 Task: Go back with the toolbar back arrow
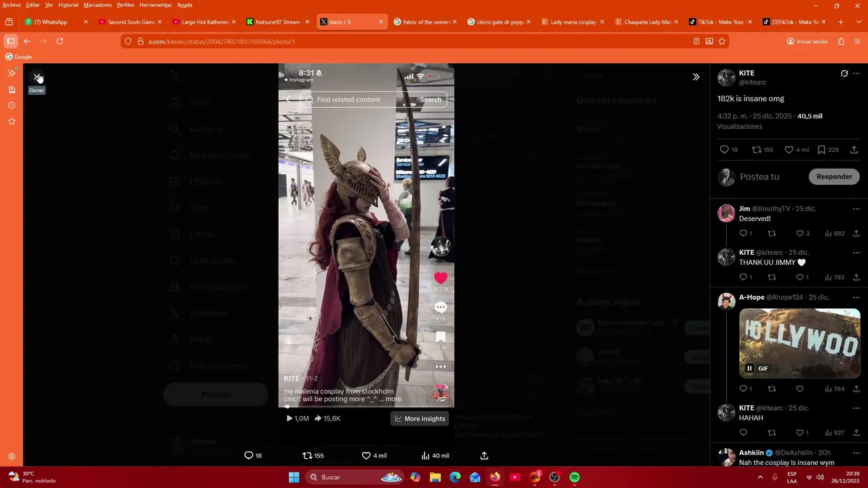27,41
